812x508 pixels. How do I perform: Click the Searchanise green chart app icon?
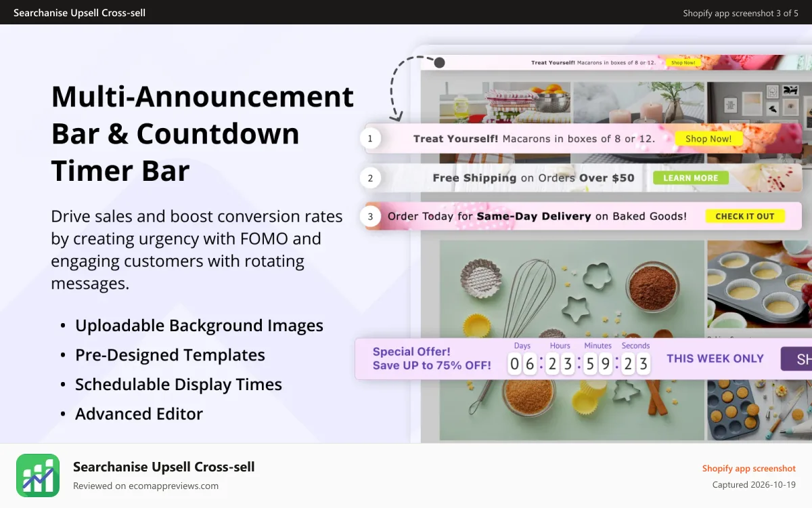pos(38,475)
